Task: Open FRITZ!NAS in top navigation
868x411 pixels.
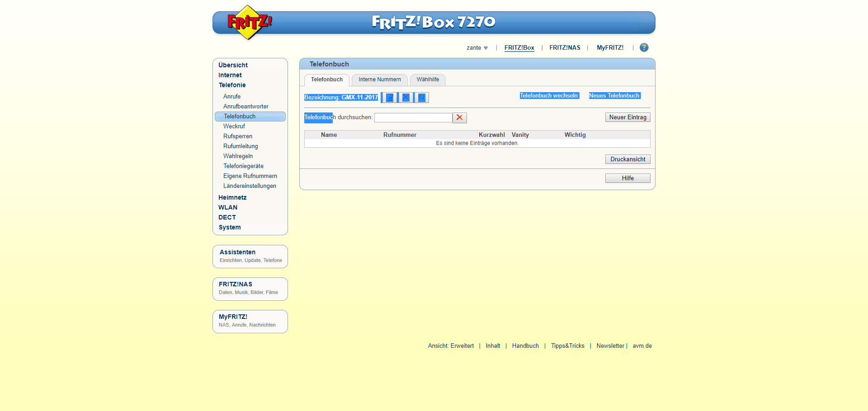Action: click(565, 48)
